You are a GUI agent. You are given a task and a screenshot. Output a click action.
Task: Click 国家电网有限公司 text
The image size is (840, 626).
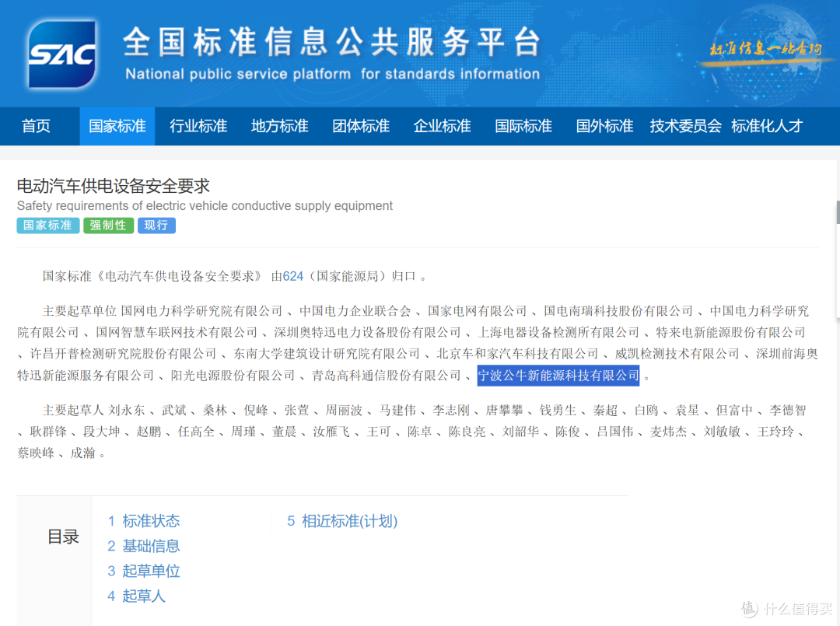point(478,311)
